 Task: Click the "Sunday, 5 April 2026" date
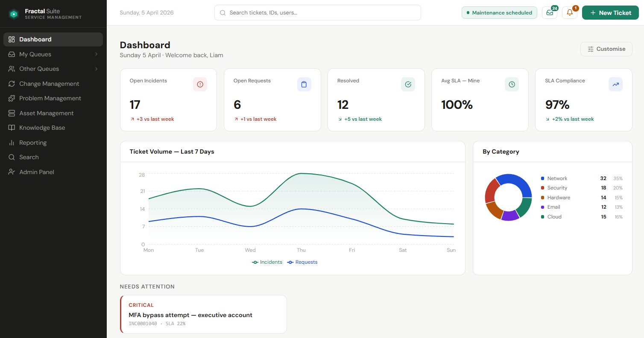[146, 13]
